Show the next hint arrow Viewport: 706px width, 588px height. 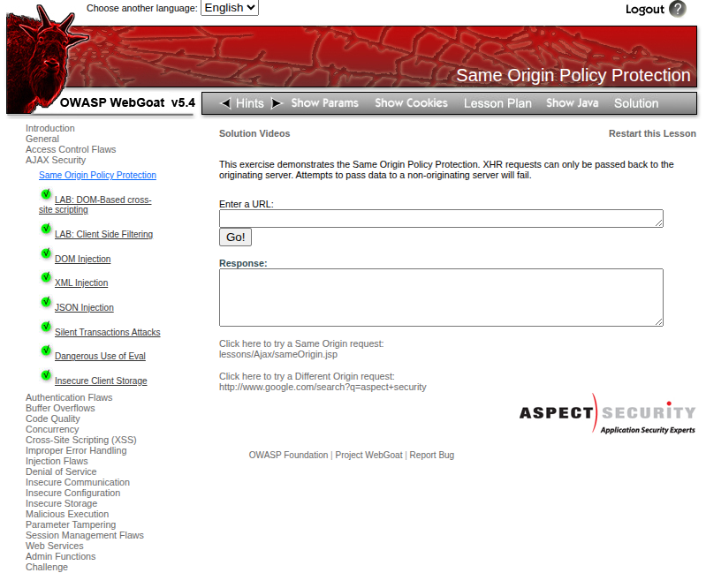click(x=277, y=103)
